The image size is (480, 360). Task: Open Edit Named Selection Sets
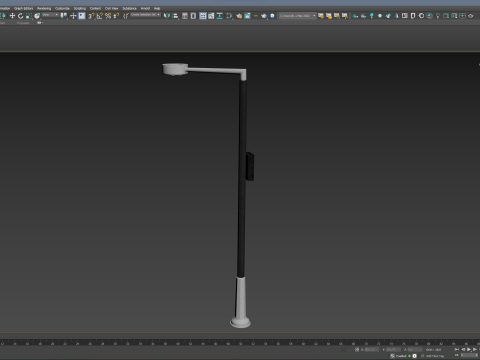[126, 16]
